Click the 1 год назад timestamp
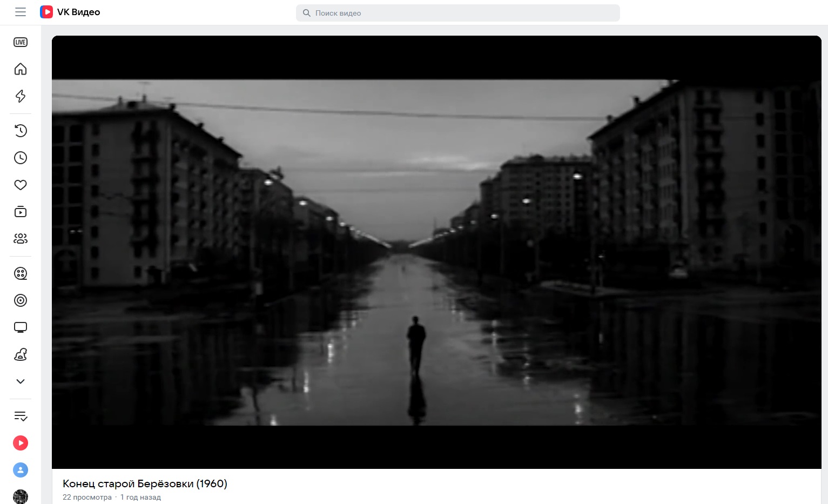Viewport: 828px width, 504px height. [x=140, y=497]
